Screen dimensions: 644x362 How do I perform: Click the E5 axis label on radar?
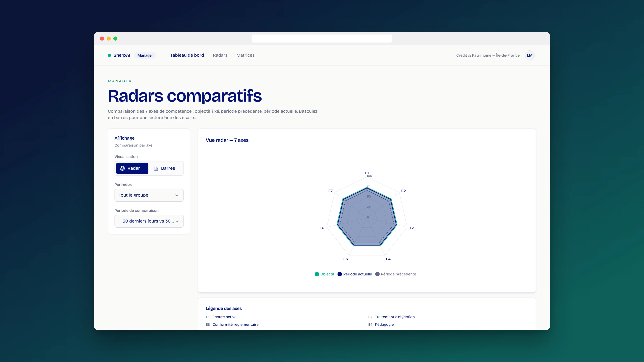[x=345, y=259]
